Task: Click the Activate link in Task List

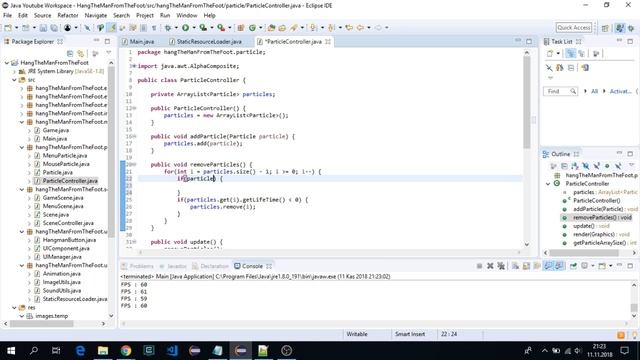Action: (620, 91)
